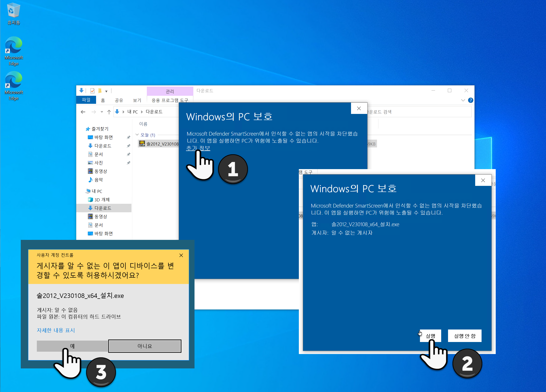Open the lower Microsoft Edge desktop shortcut

pos(13,86)
